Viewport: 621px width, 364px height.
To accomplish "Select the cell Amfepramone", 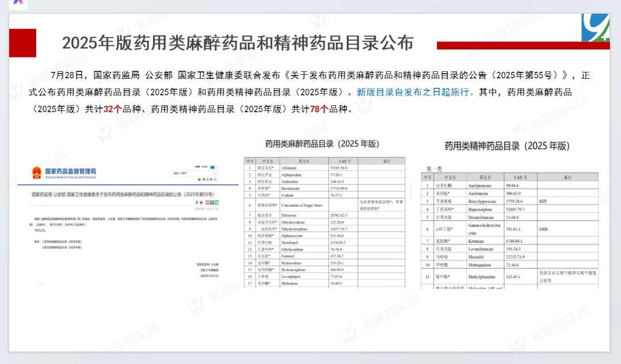I will click(x=485, y=185).
